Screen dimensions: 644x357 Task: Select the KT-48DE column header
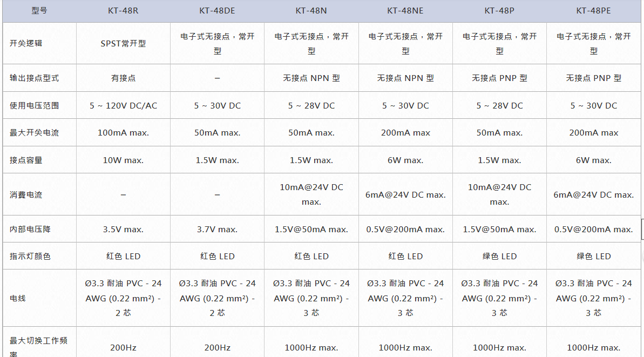pyautogui.click(x=217, y=11)
